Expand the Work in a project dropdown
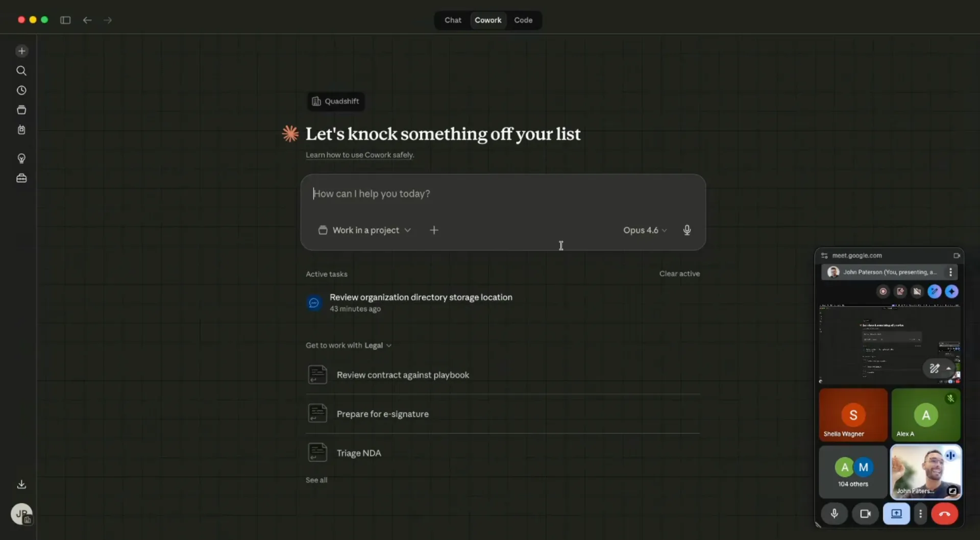 [364, 230]
